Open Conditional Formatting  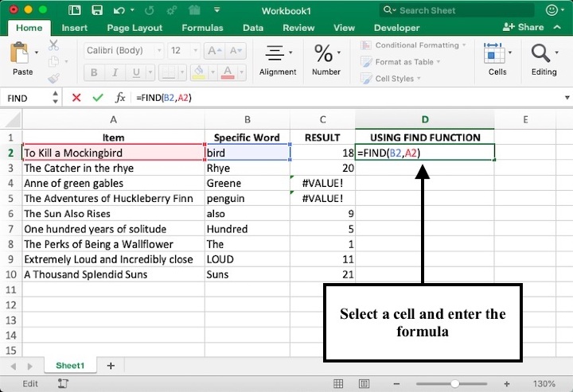(413, 45)
